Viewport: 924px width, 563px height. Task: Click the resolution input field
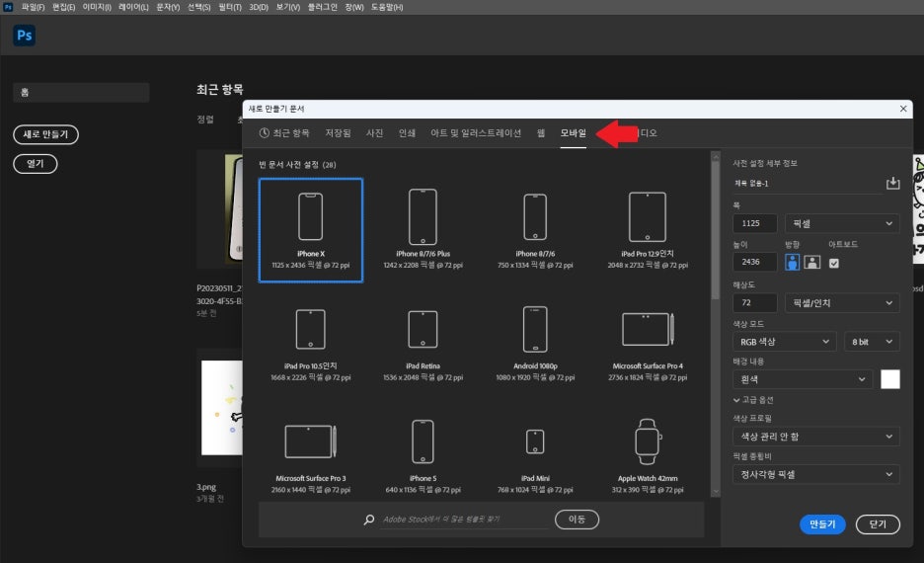(755, 303)
